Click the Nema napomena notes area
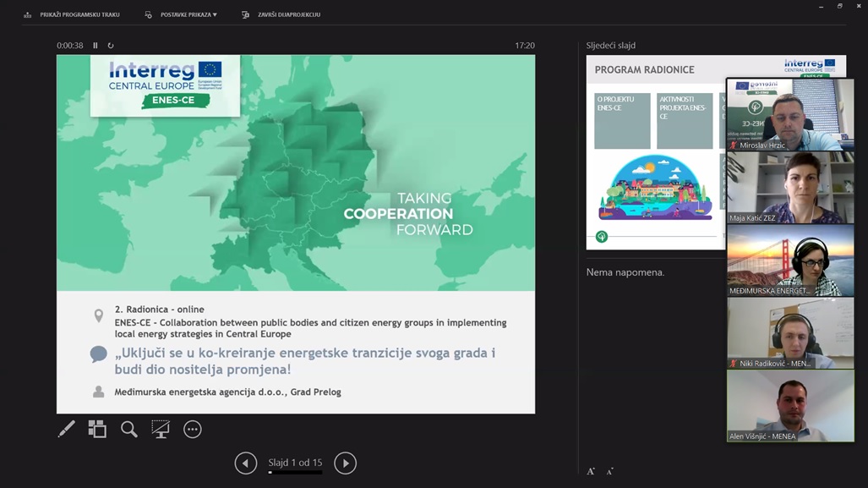 tap(625, 272)
